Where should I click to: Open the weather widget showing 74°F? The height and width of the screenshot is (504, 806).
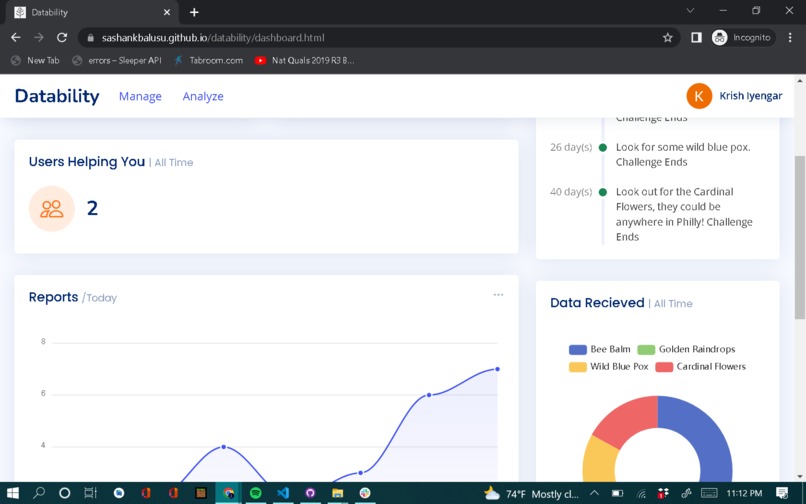point(531,494)
